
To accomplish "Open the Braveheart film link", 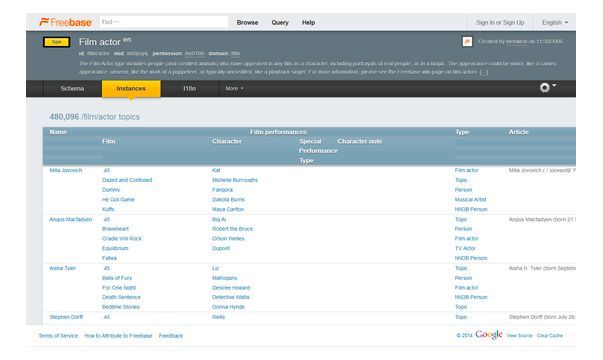I will tap(115, 229).
